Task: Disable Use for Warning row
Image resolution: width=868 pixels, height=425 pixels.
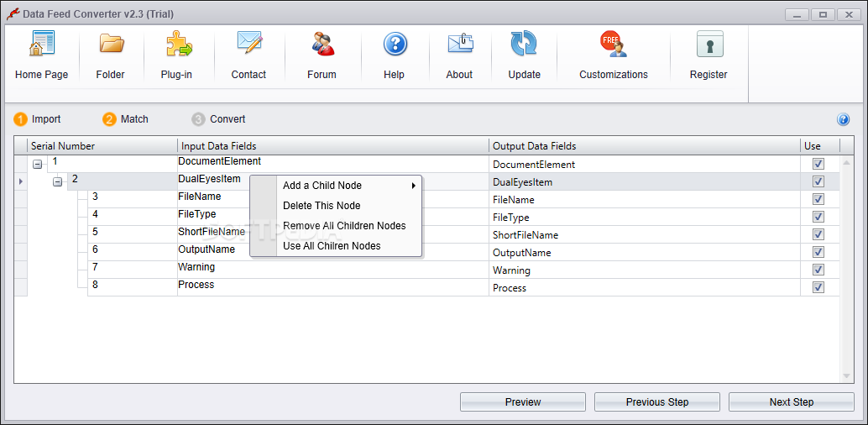Action: pyautogui.click(x=818, y=270)
